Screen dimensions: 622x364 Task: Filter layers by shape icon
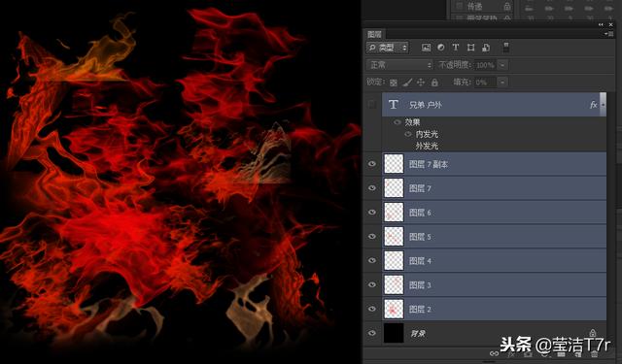pyautogui.click(x=470, y=48)
